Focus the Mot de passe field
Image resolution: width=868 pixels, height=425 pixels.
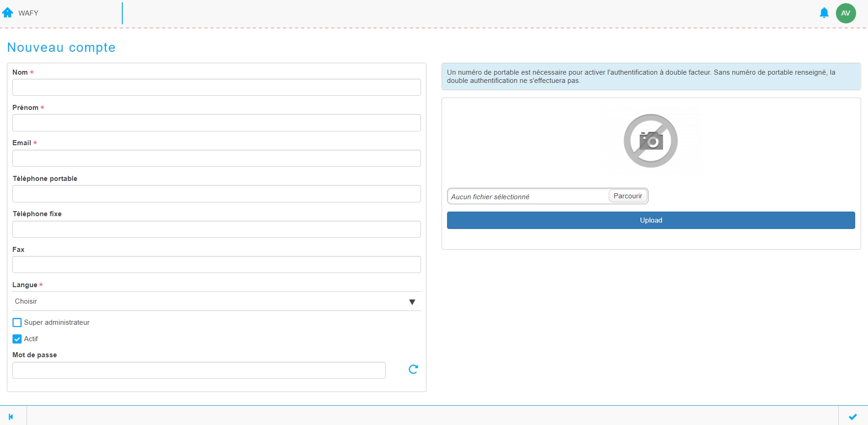[x=199, y=370]
